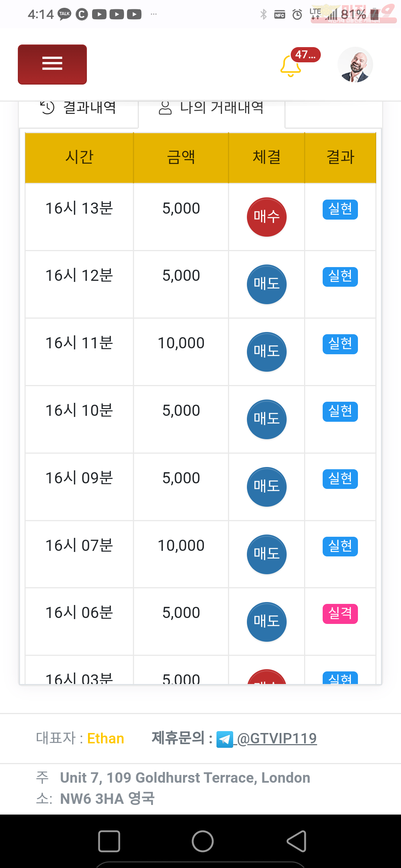401x868 pixels.
Task: Tap the Telegram paper plane icon
Action: pos(225,739)
